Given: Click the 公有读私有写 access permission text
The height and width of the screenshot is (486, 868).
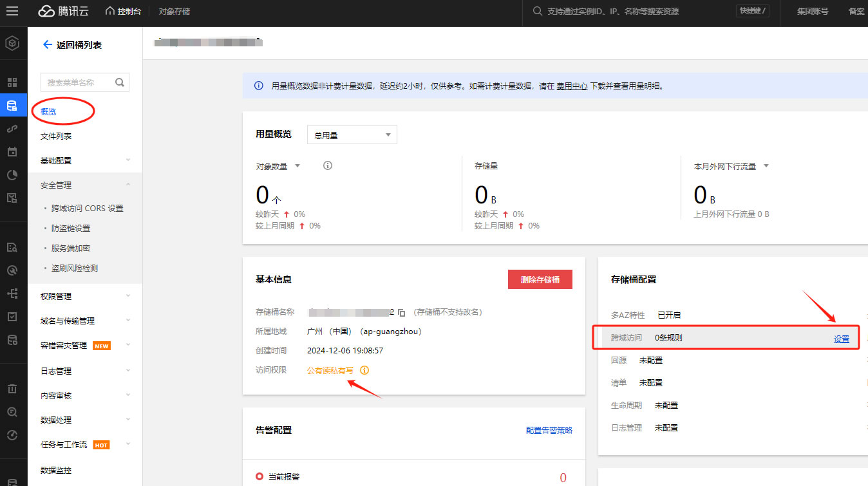Looking at the screenshot, I should click(x=330, y=370).
